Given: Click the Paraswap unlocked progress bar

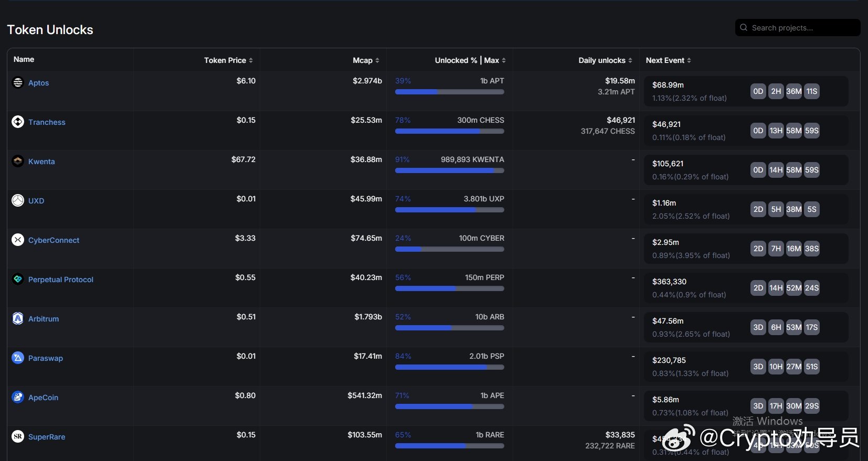Looking at the screenshot, I should (x=450, y=367).
